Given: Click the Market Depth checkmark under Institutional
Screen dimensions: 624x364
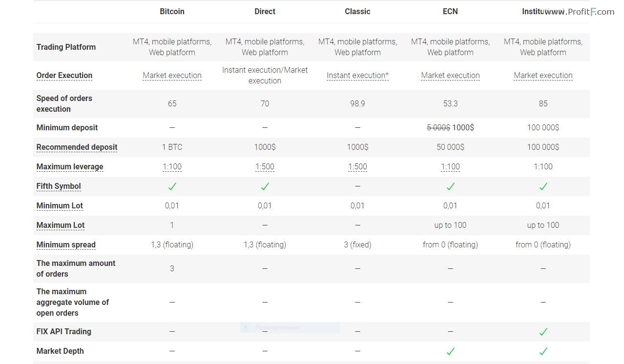Looking at the screenshot, I should [543, 351].
